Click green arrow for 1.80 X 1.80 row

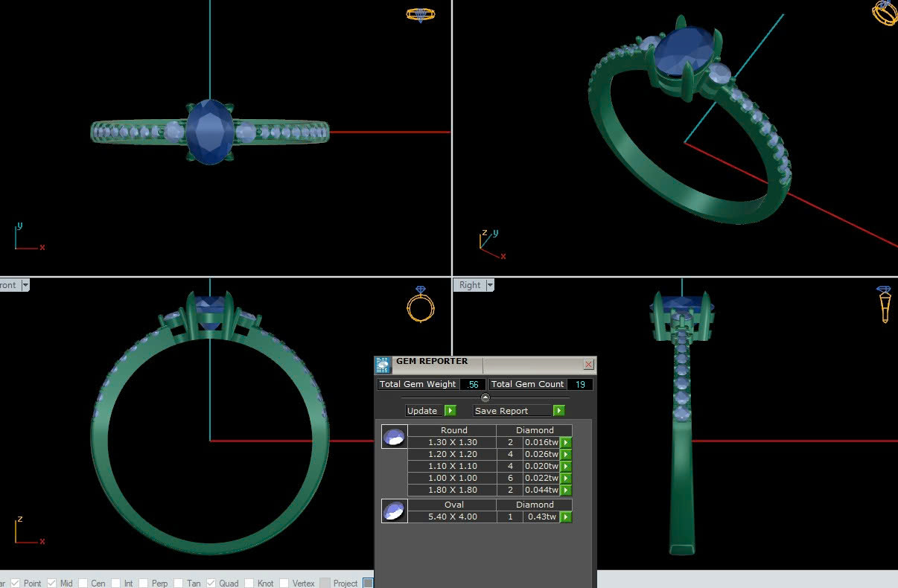coord(566,490)
